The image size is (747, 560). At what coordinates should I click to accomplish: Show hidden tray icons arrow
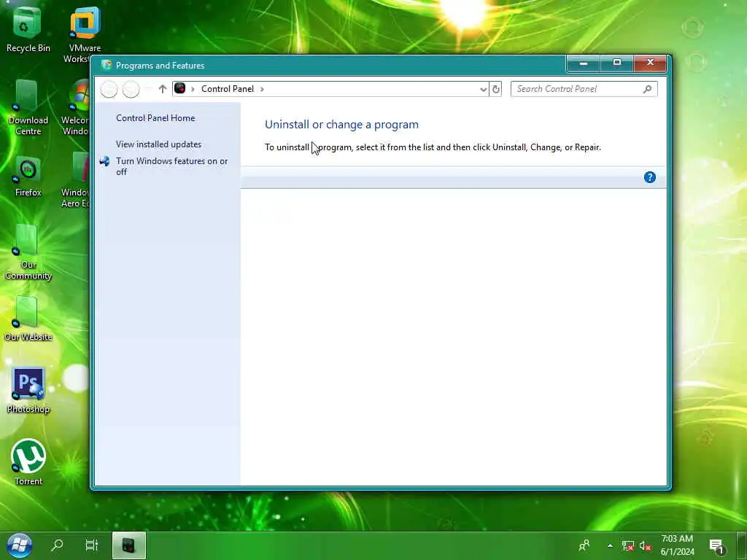click(610, 545)
